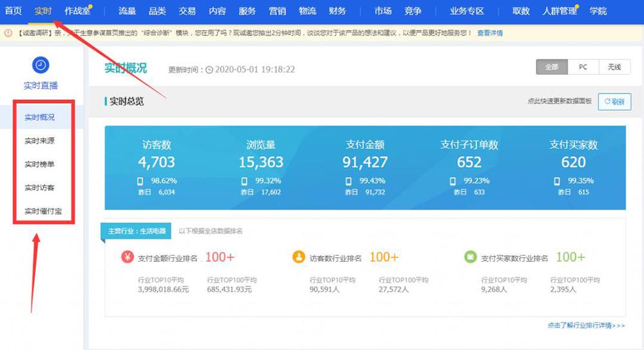The height and width of the screenshot is (350, 644).
Task: Go to 作战室 in top navigation
Action: 76,11
